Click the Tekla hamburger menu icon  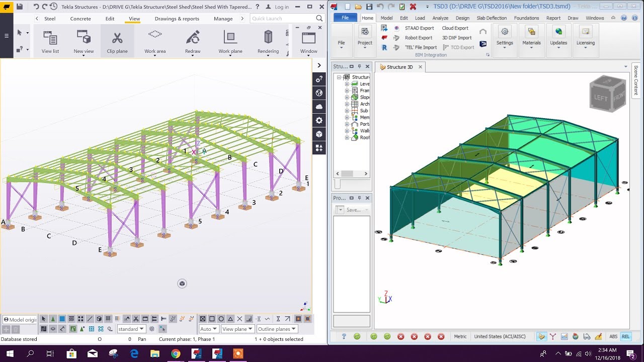[x=7, y=36]
